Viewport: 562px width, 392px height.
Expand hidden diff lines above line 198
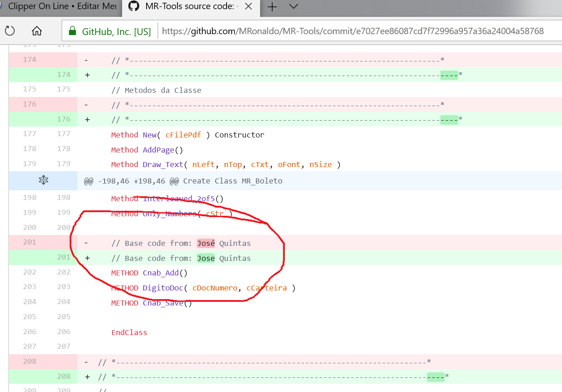pyautogui.click(x=43, y=181)
